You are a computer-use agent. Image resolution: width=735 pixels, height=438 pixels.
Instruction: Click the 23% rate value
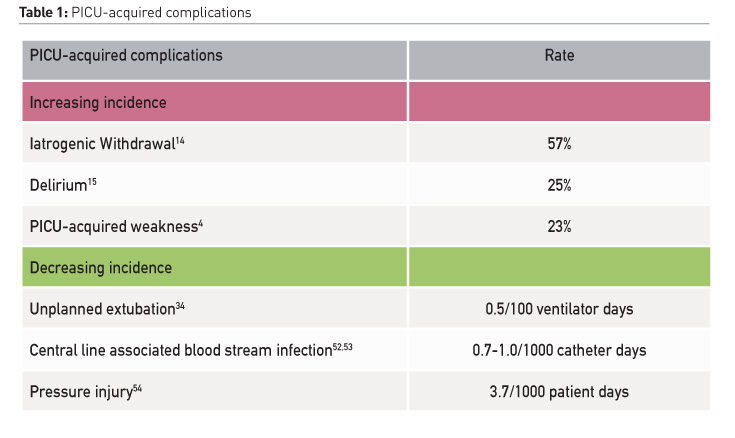click(x=559, y=227)
